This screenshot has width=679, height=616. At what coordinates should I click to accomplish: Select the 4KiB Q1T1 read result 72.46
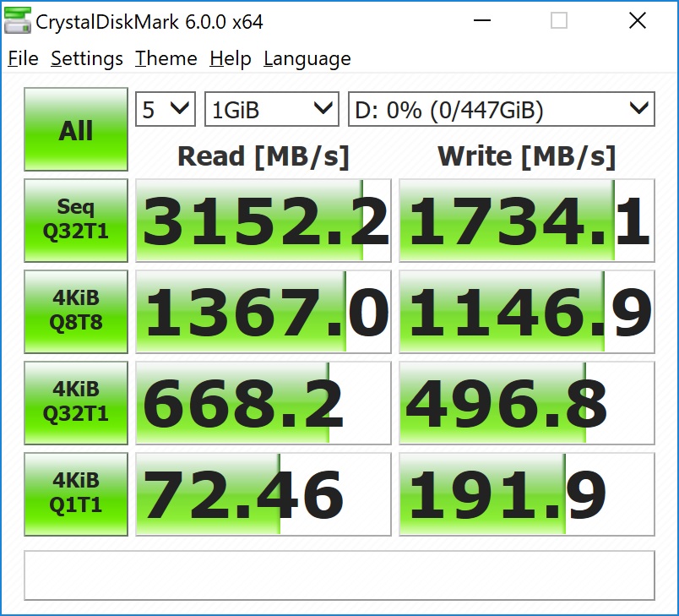tap(263, 494)
